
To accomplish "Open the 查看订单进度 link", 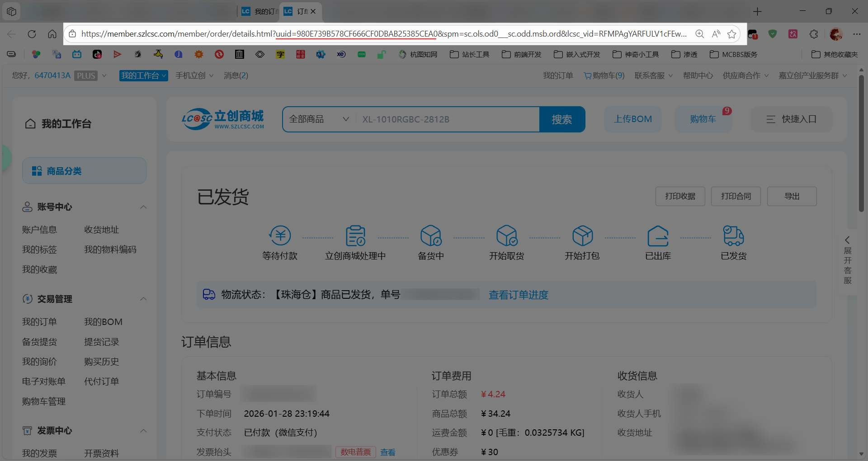I will pos(518,295).
